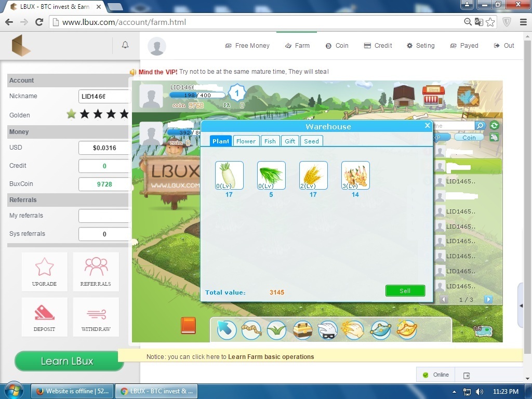Open the Coin menu item

click(x=337, y=46)
